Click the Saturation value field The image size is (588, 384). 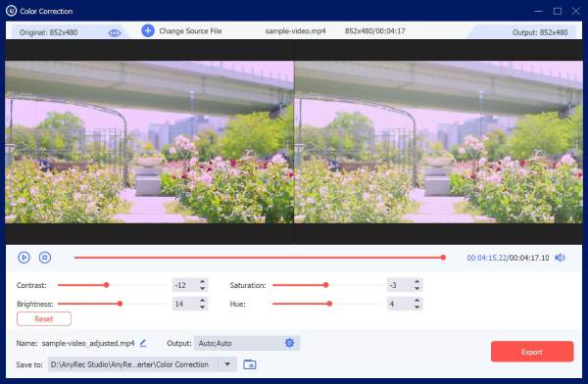400,285
